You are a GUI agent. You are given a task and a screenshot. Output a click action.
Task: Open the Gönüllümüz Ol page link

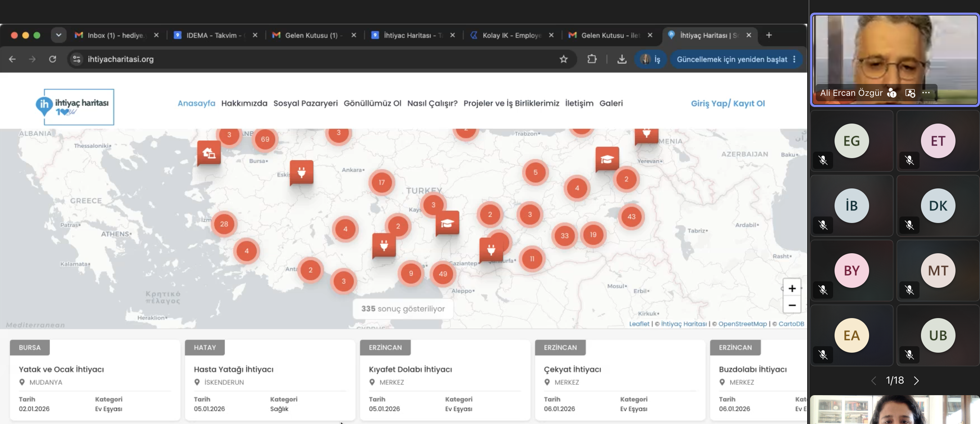(372, 103)
